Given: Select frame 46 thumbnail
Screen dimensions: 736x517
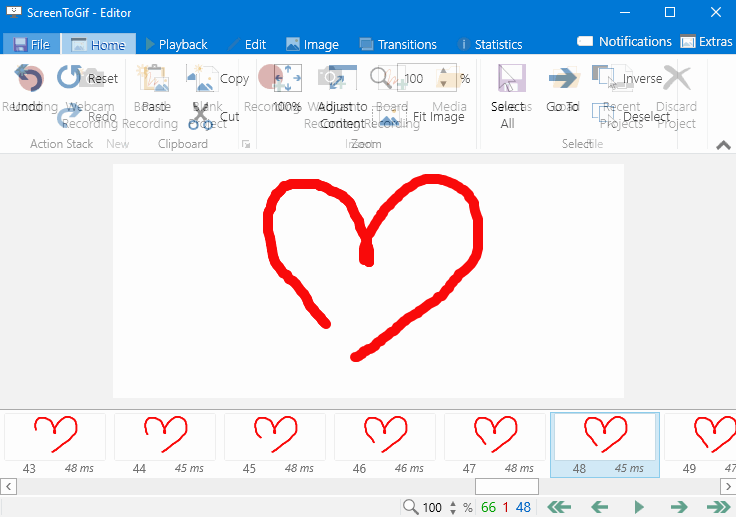Looking at the screenshot, I should [x=384, y=444].
